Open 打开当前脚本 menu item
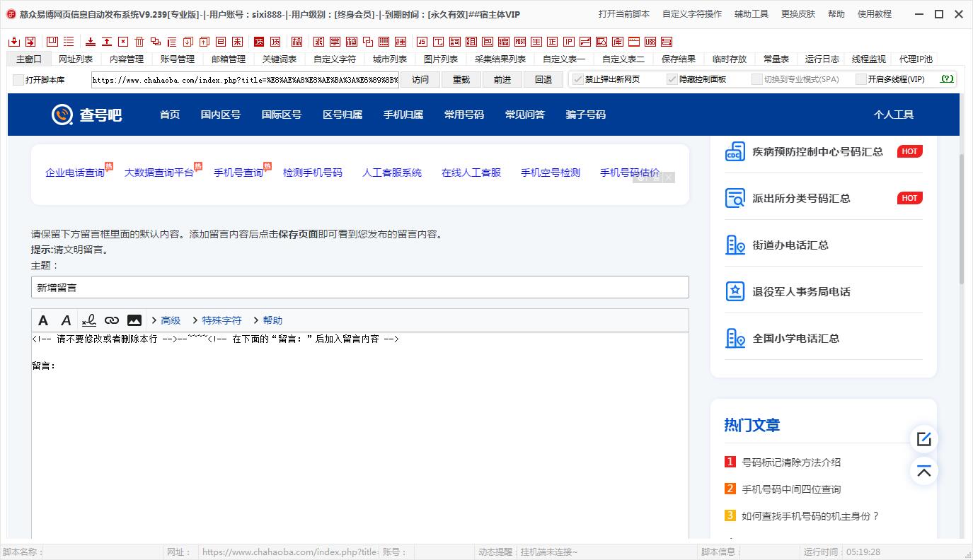The image size is (973, 560). (624, 14)
